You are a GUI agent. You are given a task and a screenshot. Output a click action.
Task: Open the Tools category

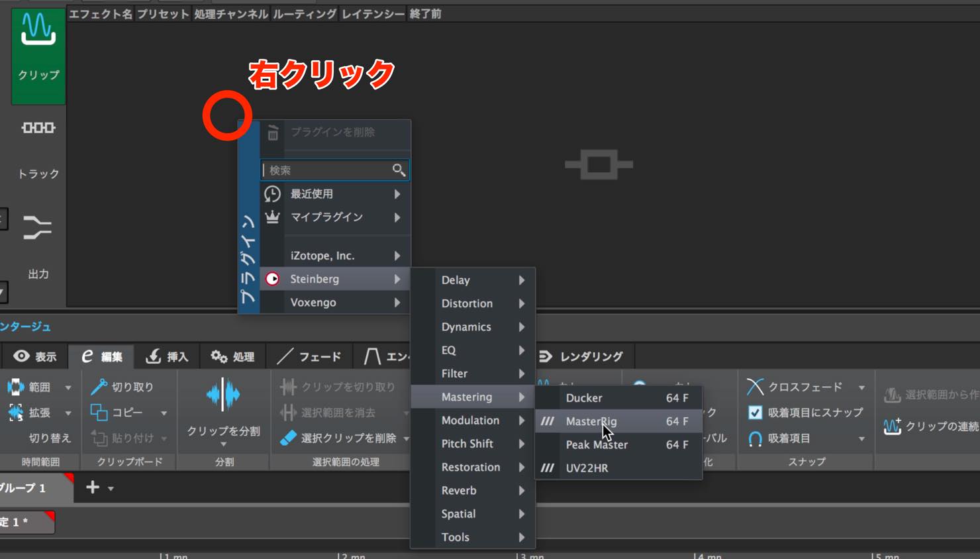473,537
